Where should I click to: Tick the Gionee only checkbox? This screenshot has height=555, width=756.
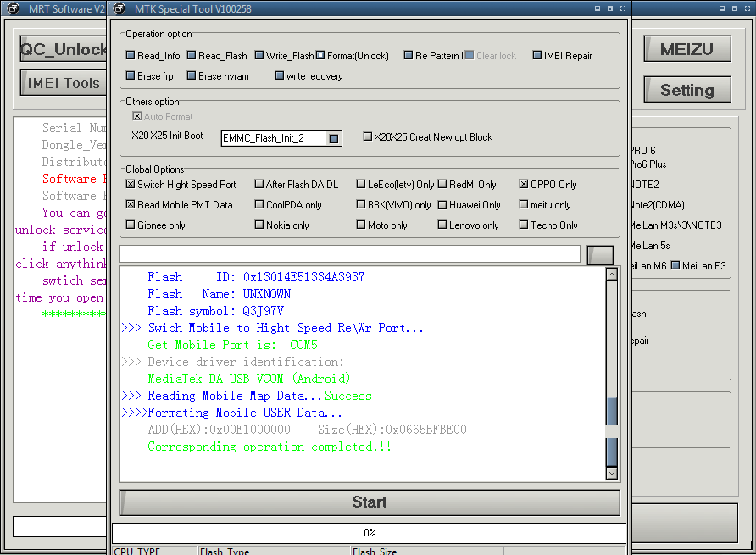[x=131, y=225]
